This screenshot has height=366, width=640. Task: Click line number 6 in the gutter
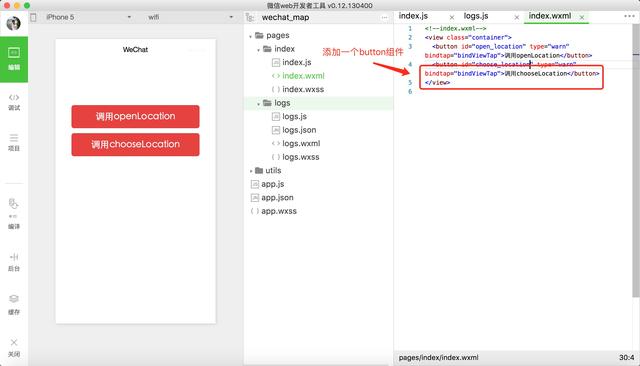[x=410, y=91]
